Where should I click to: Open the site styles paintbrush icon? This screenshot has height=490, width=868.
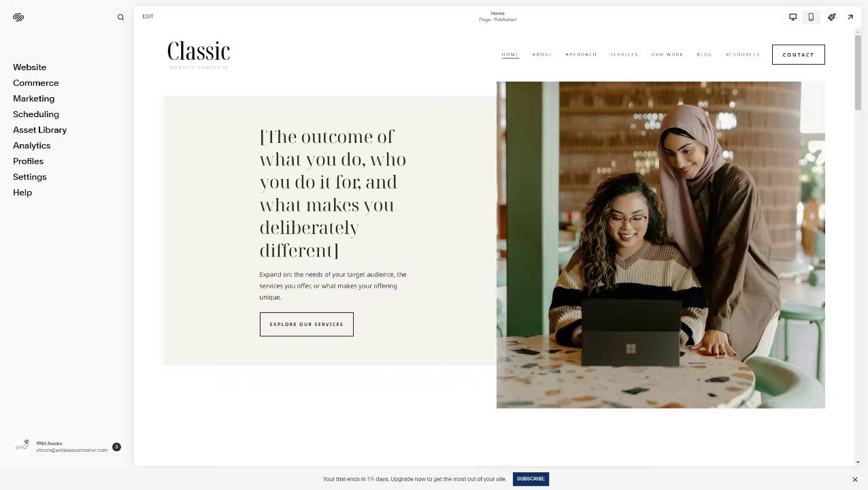(831, 17)
